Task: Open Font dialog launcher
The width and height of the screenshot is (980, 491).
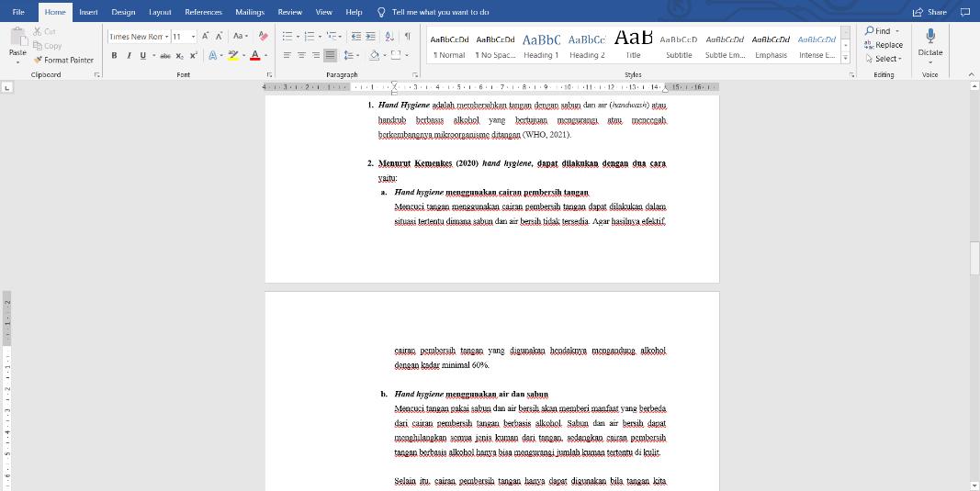Action: (x=269, y=75)
